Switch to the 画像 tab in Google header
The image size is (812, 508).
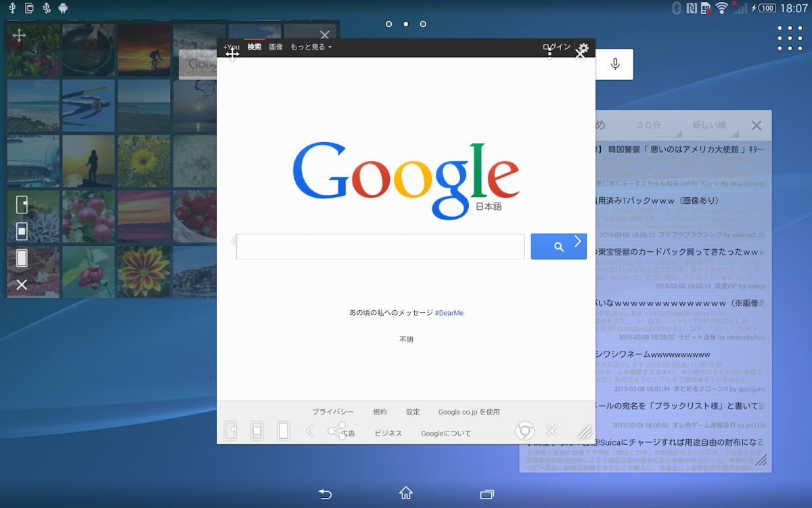276,47
